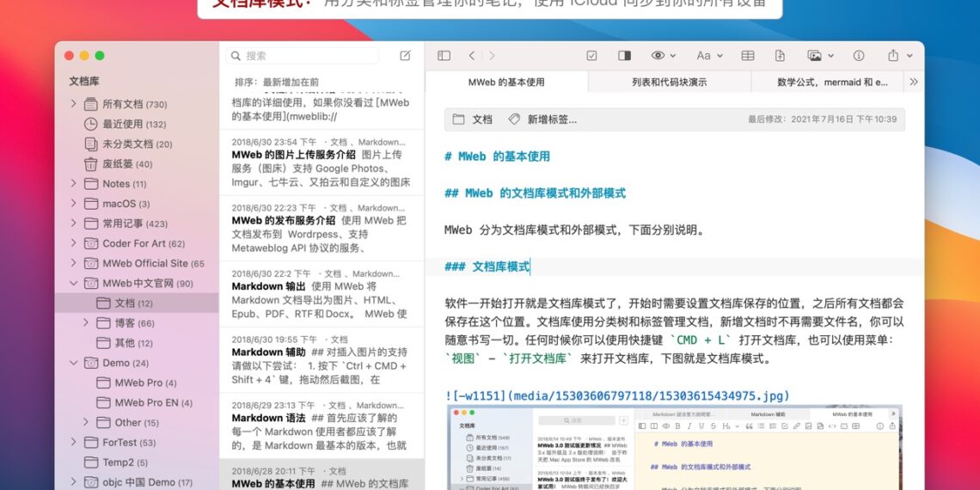Expand the ForTest folder chevron
The height and width of the screenshot is (490, 980).
[x=73, y=442]
